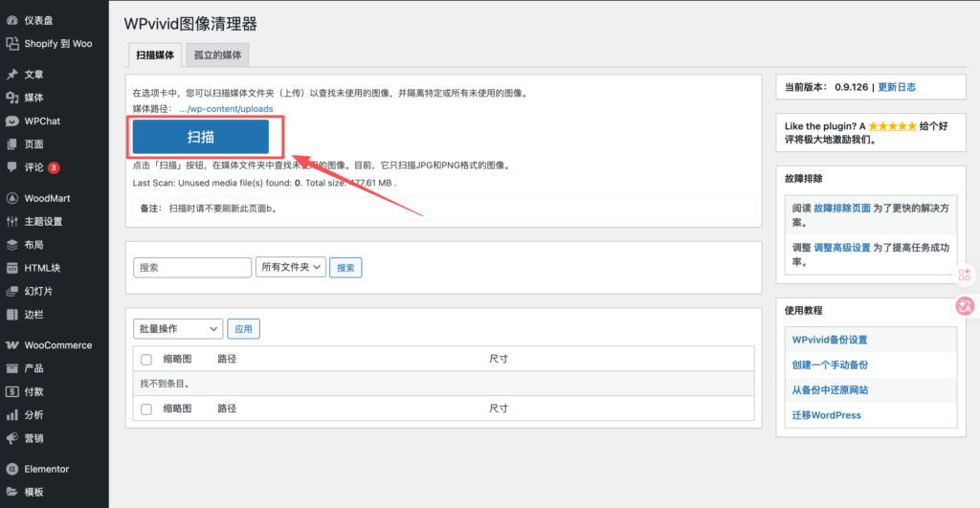Click the 找不到条目。 empty row text
Image resolution: width=980 pixels, height=508 pixels.
click(165, 384)
